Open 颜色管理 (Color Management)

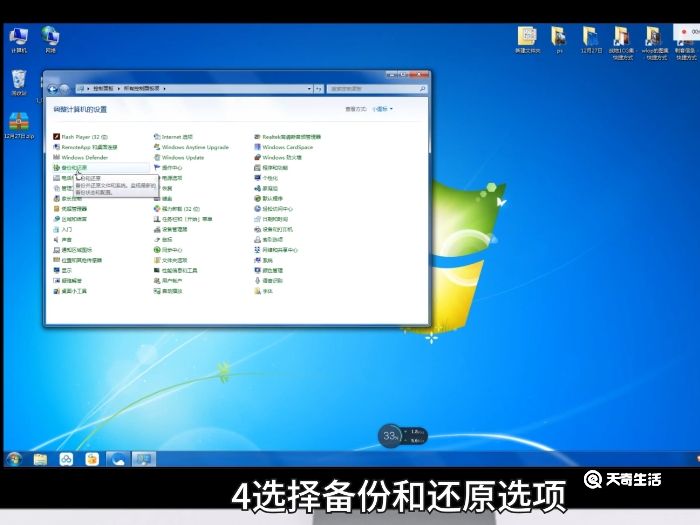click(268, 271)
